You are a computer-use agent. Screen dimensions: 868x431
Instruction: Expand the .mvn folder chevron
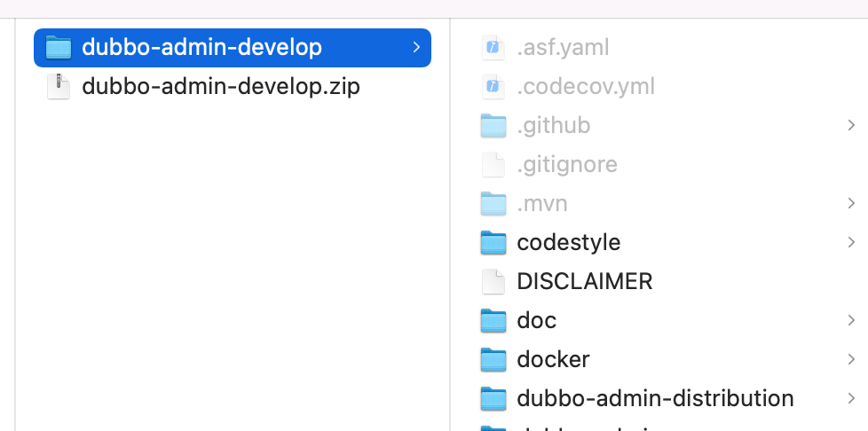(x=851, y=204)
